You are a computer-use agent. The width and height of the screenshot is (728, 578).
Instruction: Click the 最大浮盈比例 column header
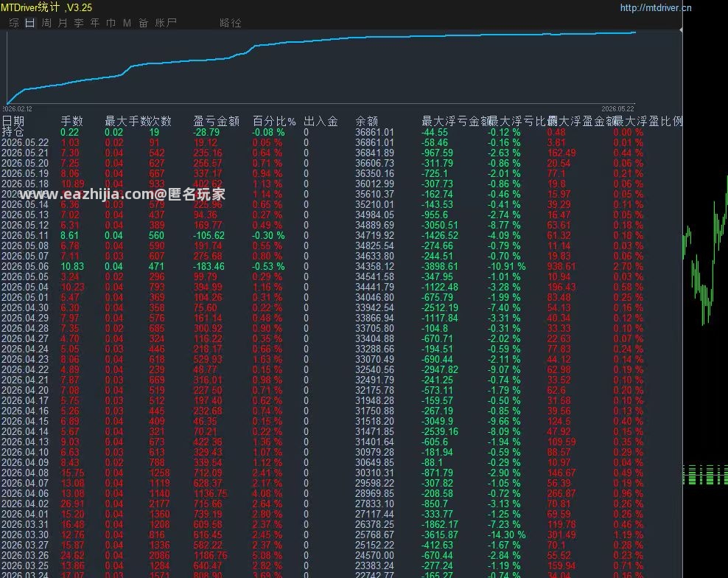point(648,121)
